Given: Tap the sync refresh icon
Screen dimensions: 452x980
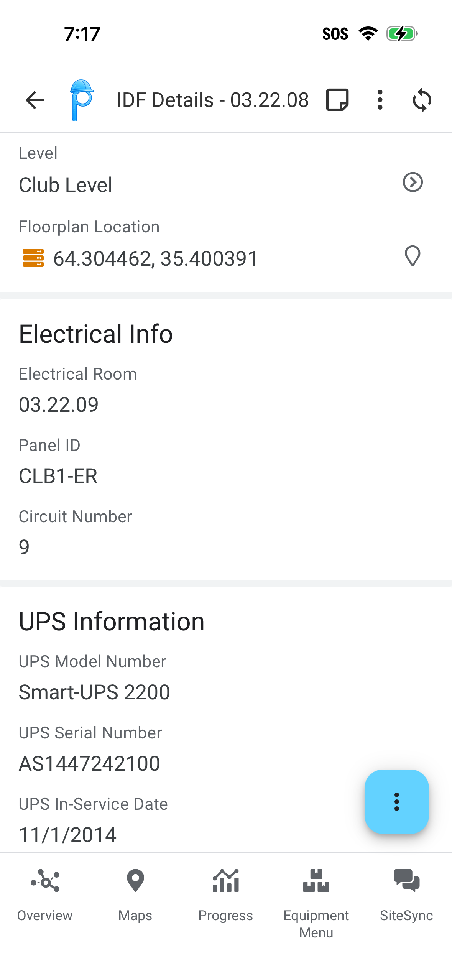Looking at the screenshot, I should [422, 100].
